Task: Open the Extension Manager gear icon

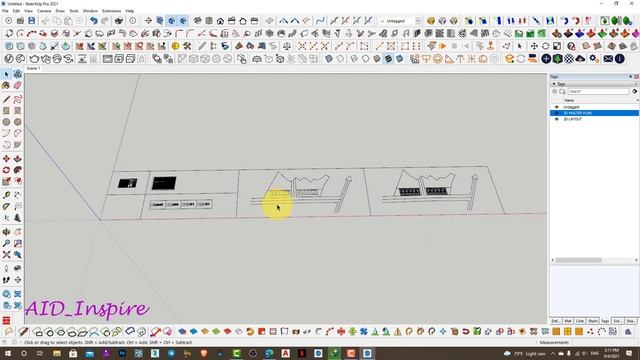Action: coord(593,59)
